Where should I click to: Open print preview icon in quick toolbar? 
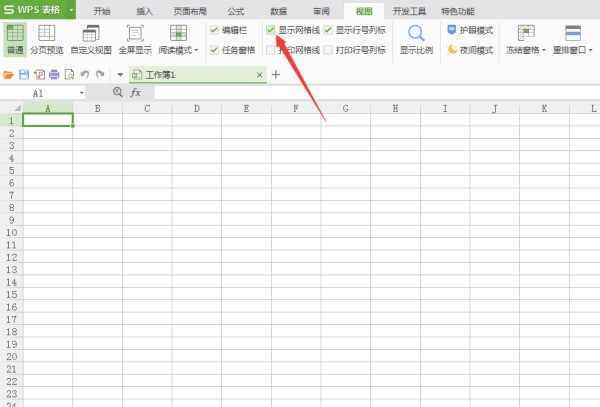coord(69,75)
